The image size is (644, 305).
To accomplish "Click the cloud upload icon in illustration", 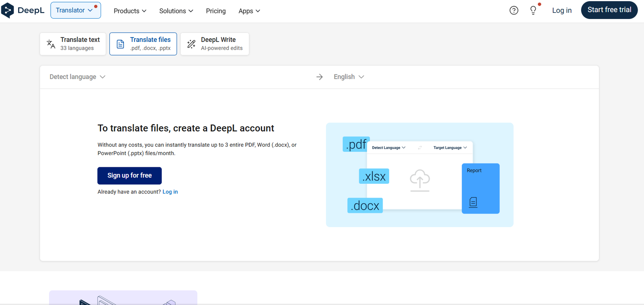I will click(420, 180).
